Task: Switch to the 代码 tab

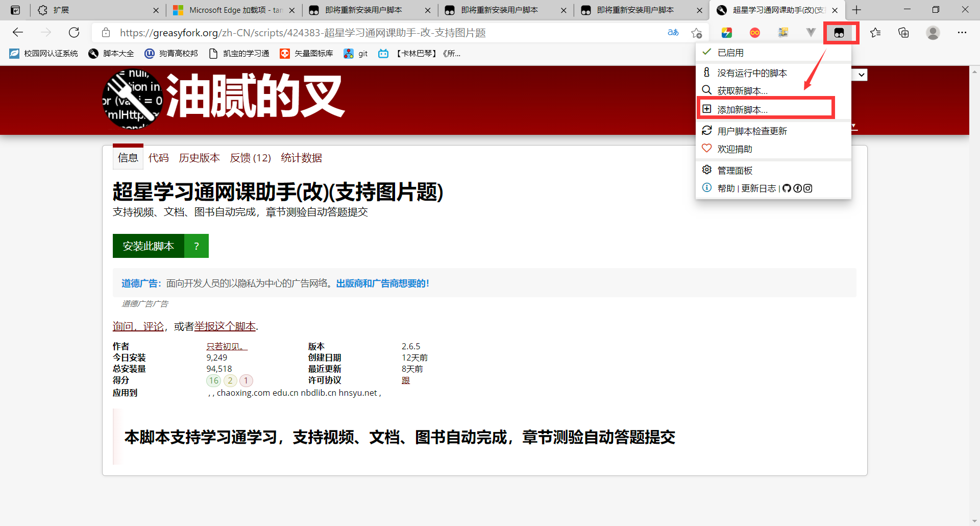Action: (158, 158)
